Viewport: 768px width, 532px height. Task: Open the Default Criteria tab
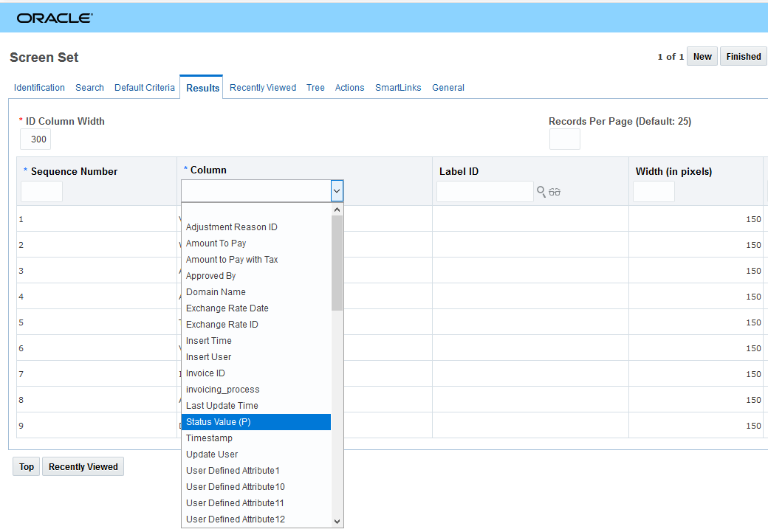click(145, 88)
